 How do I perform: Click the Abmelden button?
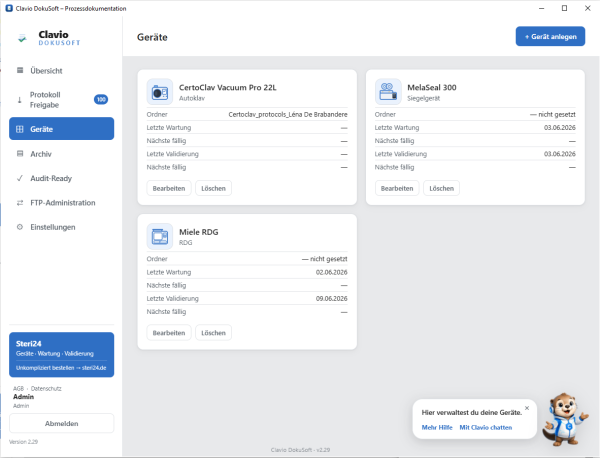(61, 423)
